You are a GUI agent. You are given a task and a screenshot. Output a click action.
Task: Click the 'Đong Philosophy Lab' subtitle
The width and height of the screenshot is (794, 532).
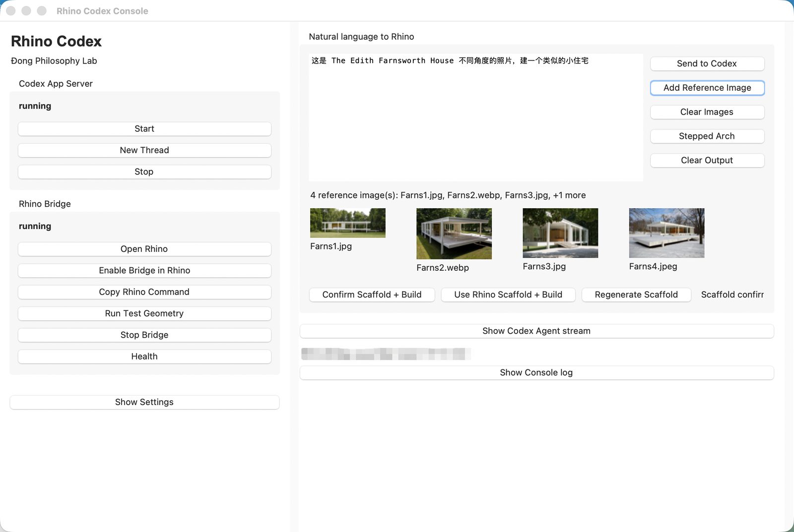[54, 61]
